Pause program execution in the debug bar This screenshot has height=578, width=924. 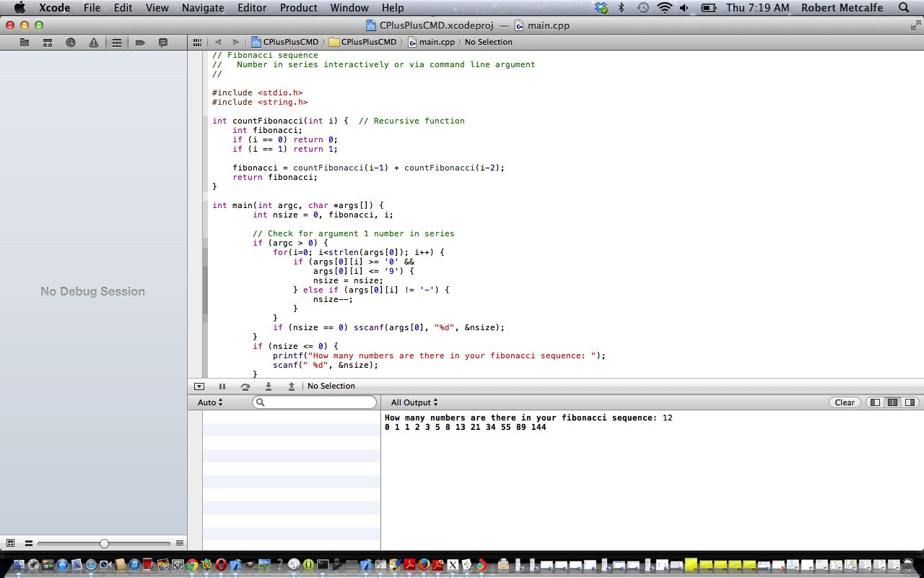(x=222, y=387)
